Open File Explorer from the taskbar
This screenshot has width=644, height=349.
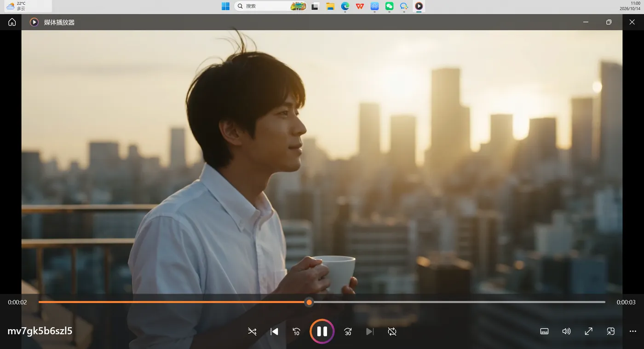pyautogui.click(x=330, y=6)
